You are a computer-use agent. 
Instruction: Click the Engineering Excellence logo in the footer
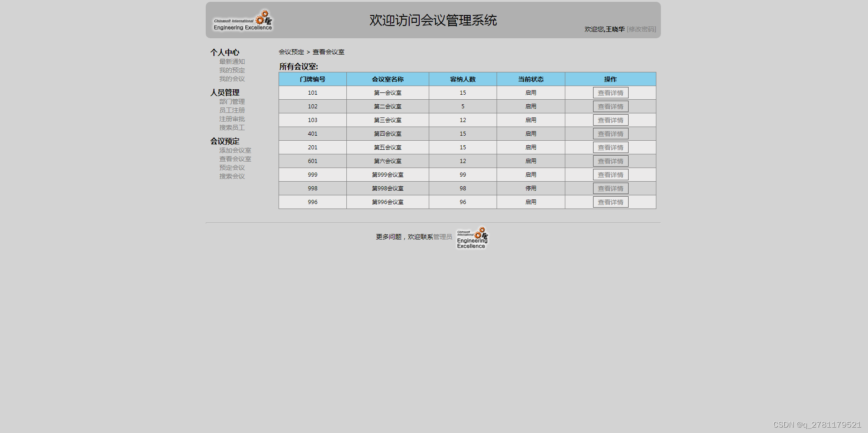472,238
